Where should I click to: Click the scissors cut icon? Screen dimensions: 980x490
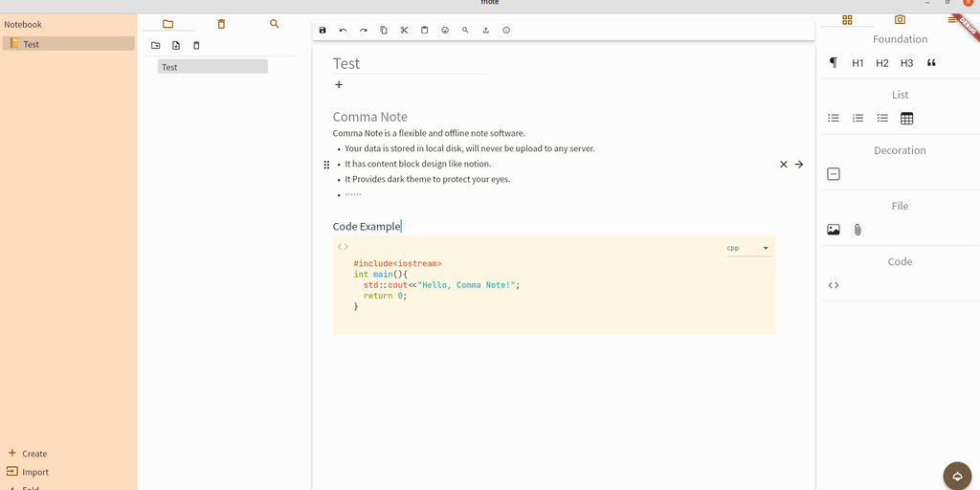click(x=404, y=31)
